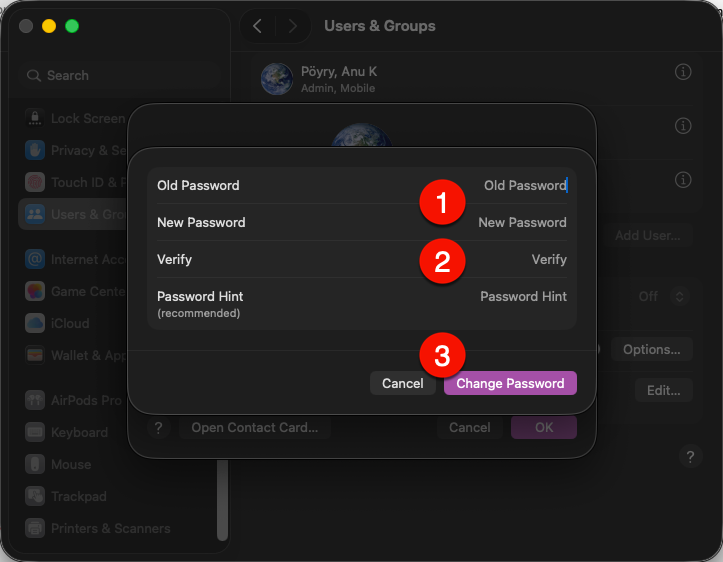Select Keyboard in the sidebar
The image size is (723, 562).
tap(67, 432)
